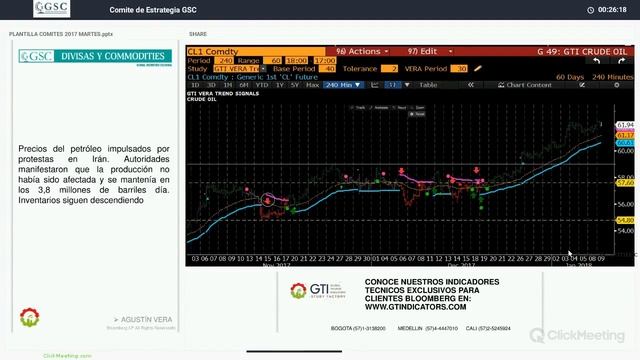Viewport: 640px width, 360px height.
Task: Click the number field beside chart type
Action: click(x=392, y=85)
